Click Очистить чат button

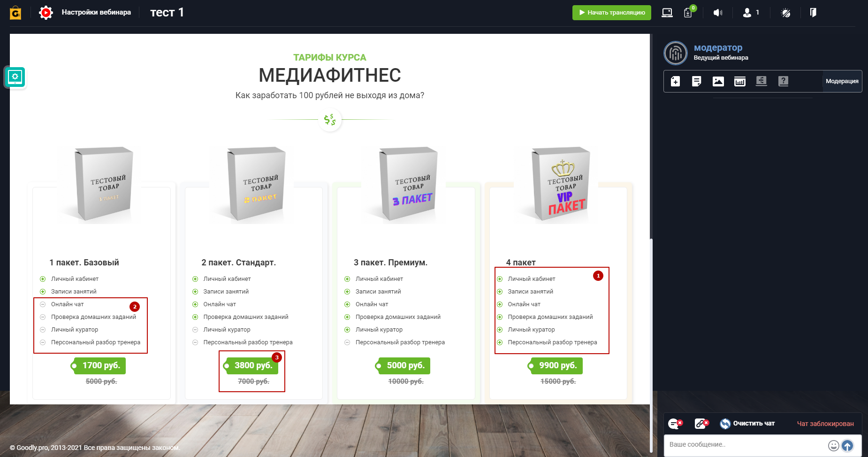tap(747, 424)
